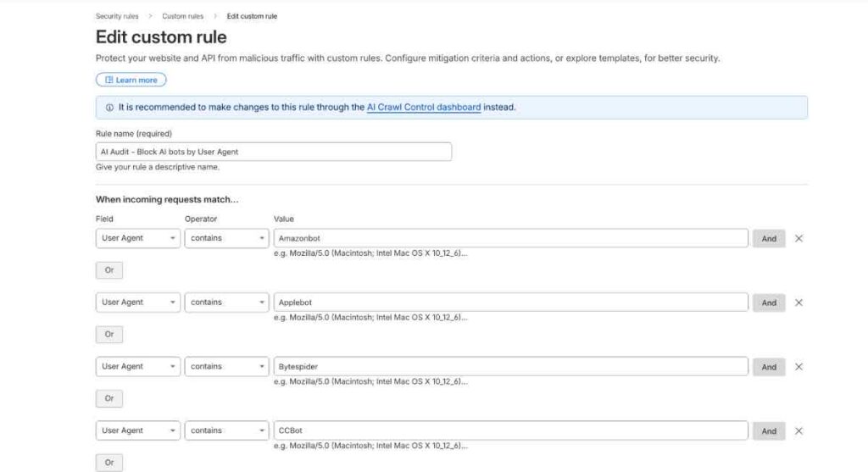Click And button next to Bytespider
This screenshot has height=472, width=868.
click(768, 367)
